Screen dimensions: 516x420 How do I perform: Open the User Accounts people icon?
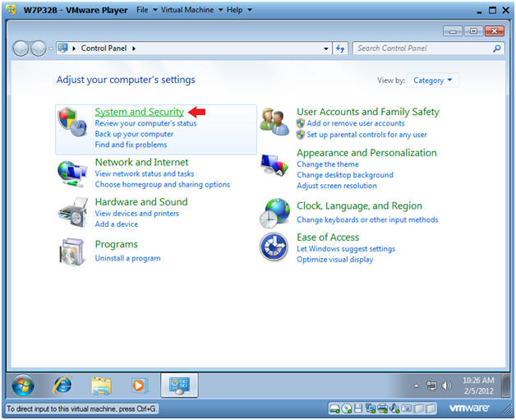tap(274, 122)
